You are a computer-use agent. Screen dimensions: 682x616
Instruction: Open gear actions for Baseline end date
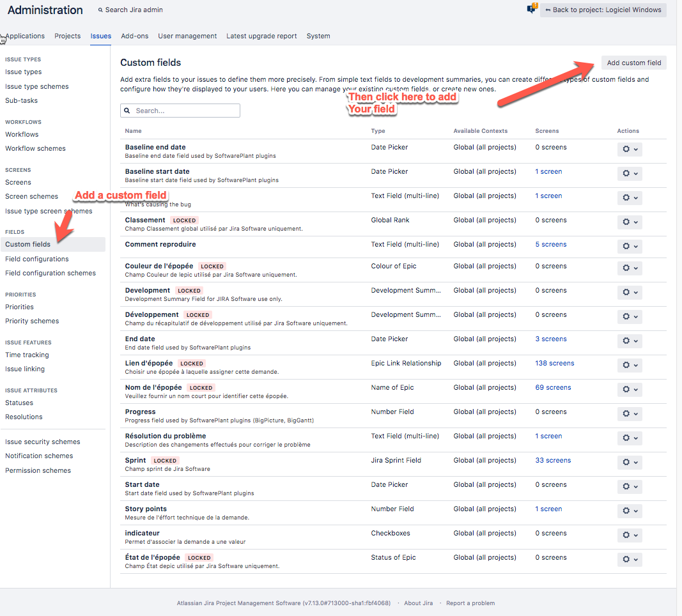click(630, 149)
